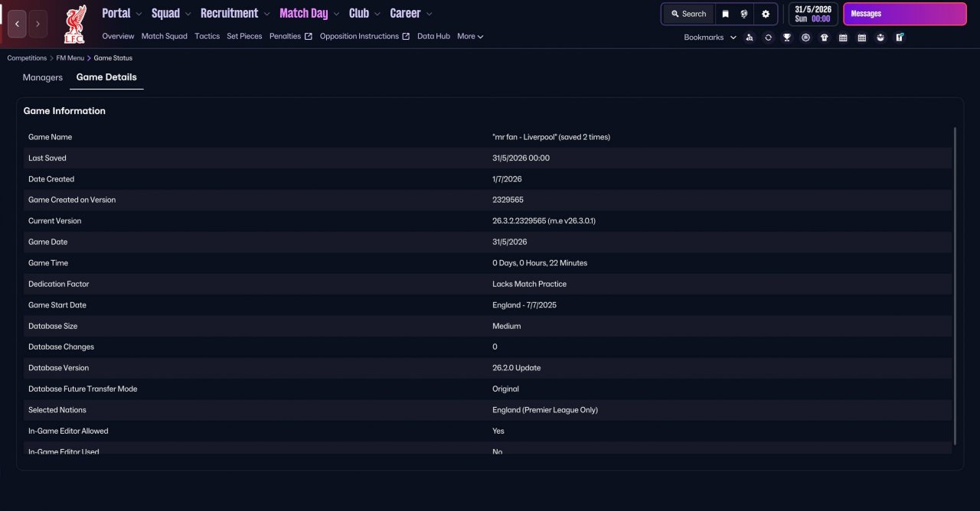The image size is (980, 511).
Task: Click Game Status in the breadcrumb
Action: coord(113,58)
